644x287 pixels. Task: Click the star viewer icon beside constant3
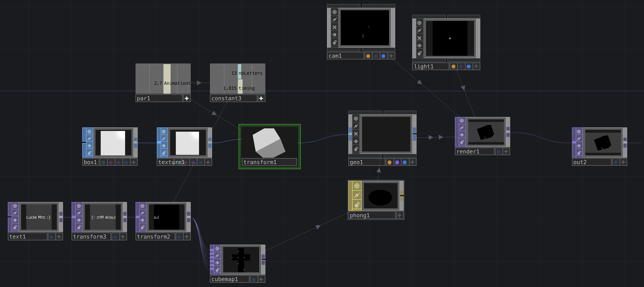click(261, 99)
